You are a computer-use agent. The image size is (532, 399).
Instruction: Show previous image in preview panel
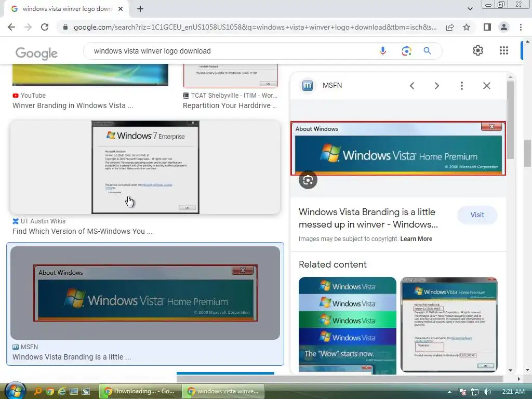click(x=412, y=86)
